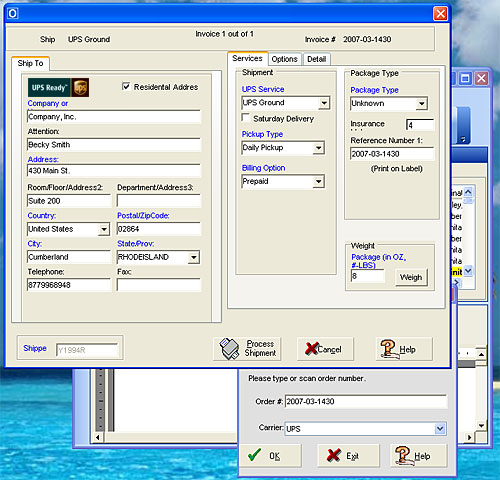Viewport: 500px width, 480px height.
Task: Uncheck the Residential Address checkbox
Action: 126,86
